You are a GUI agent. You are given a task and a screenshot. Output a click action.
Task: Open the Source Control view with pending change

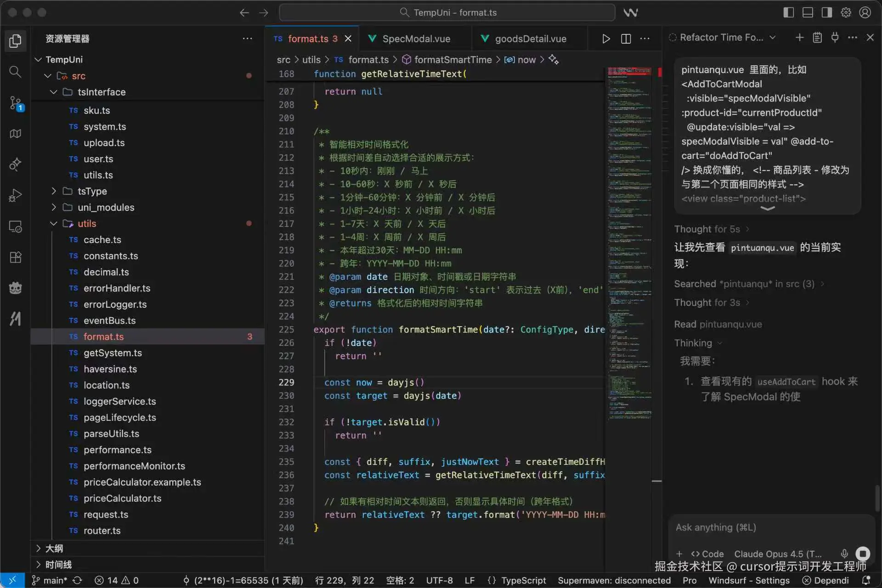click(x=16, y=103)
